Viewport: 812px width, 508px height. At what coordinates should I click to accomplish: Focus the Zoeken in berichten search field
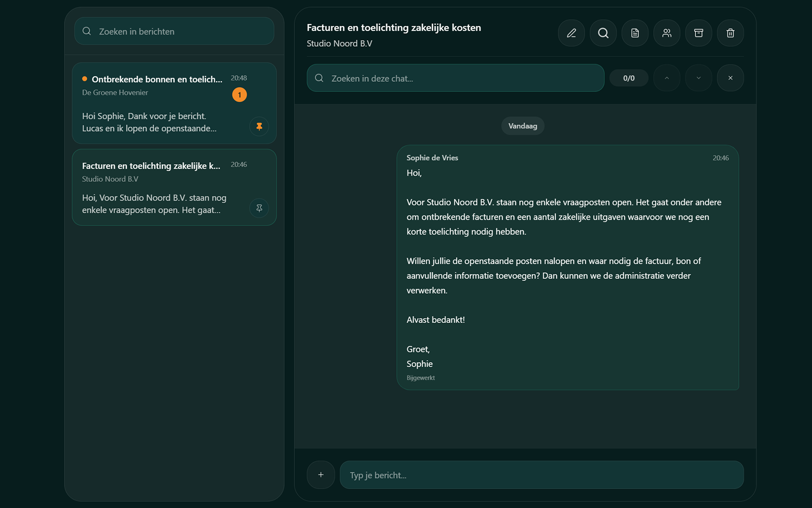174,31
